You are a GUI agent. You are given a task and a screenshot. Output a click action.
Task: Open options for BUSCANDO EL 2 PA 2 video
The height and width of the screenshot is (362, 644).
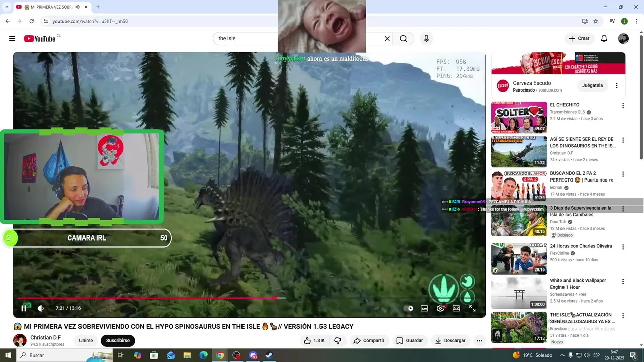(623, 174)
